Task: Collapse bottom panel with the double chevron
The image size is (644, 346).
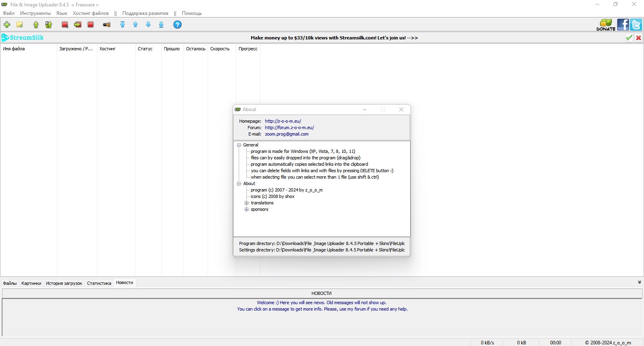Action: click(639, 282)
